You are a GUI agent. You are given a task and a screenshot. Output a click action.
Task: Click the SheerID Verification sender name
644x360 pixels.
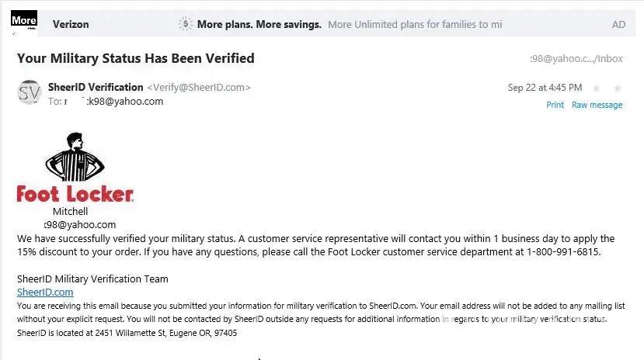pyautogui.click(x=96, y=87)
